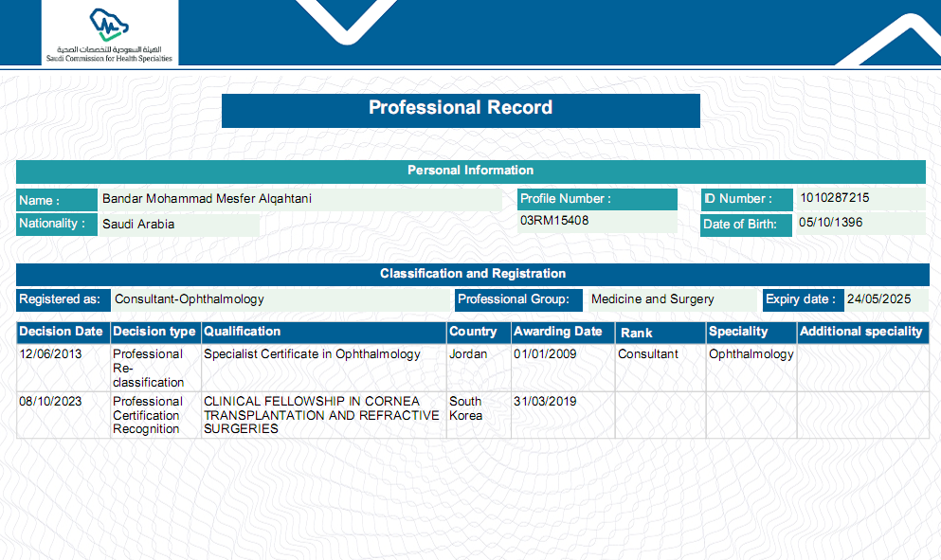
Task: Click the ID number value "1010287215"
Action: point(835,198)
